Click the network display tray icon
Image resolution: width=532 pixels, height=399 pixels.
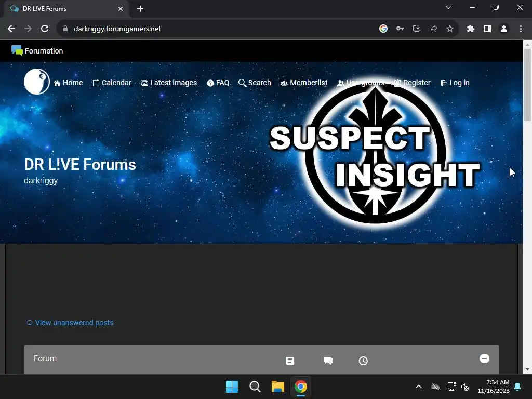click(x=451, y=387)
